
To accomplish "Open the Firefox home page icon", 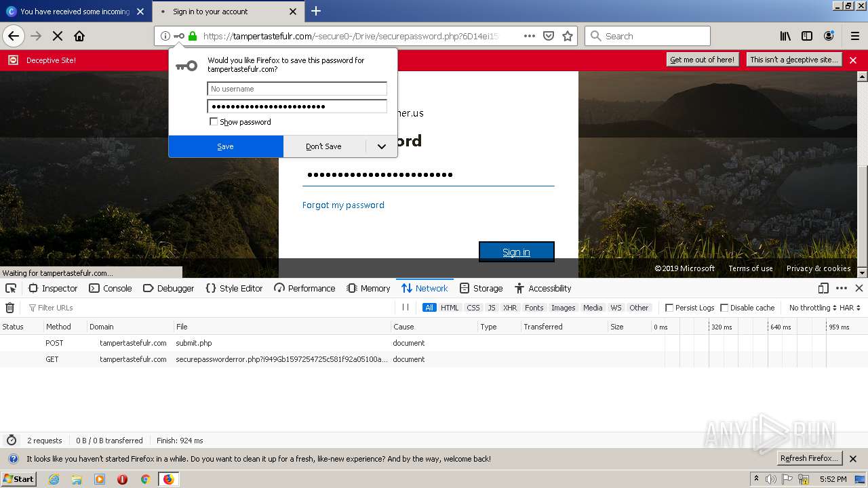I will (79, 36).
